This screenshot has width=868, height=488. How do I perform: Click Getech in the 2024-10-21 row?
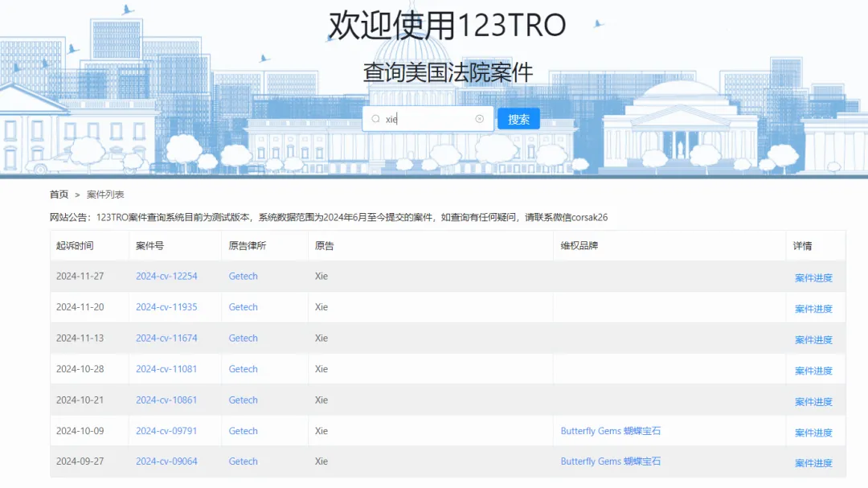coord(243,400)
